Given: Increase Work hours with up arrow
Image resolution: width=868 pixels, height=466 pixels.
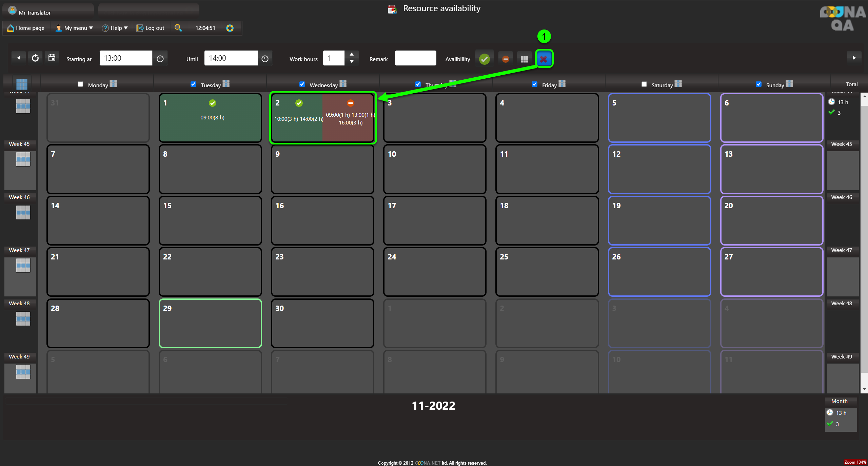Looking at the screenshot, I should click(352, 55).
